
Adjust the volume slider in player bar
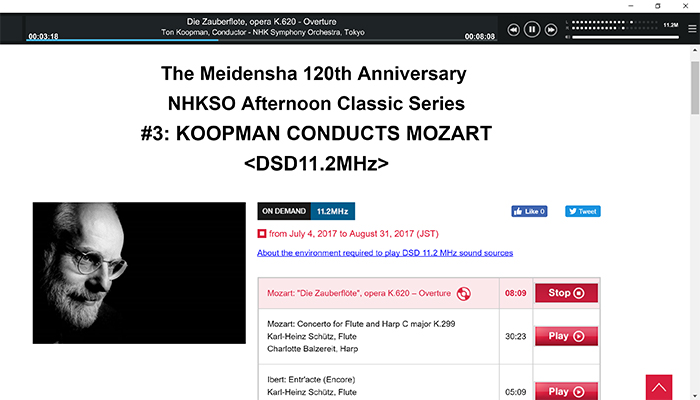625,37
